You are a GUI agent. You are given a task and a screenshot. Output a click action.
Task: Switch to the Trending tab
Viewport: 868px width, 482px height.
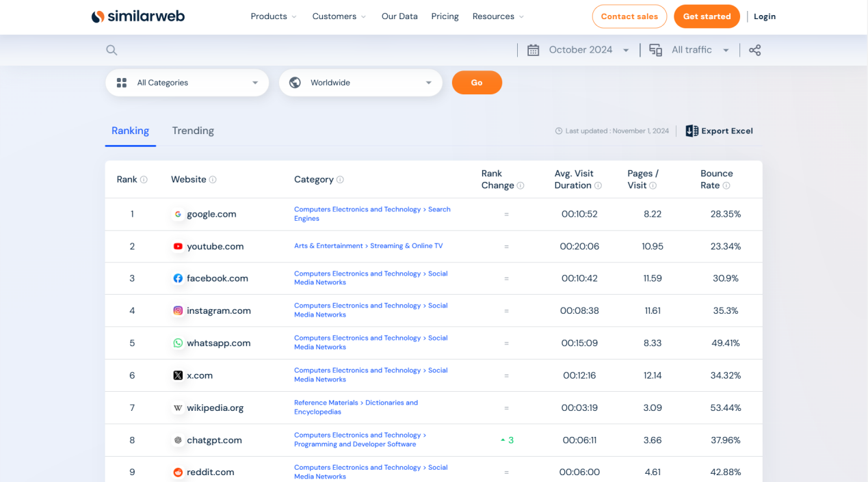pyautogui.click(x=193, y=131)
